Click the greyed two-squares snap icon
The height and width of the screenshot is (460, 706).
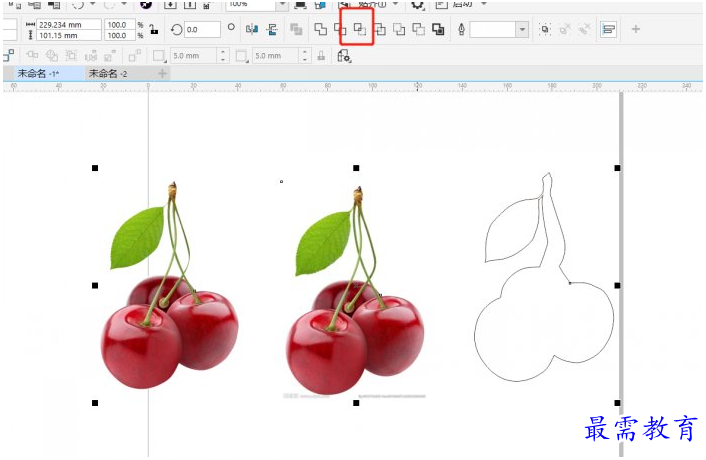(x=134, y=55)
